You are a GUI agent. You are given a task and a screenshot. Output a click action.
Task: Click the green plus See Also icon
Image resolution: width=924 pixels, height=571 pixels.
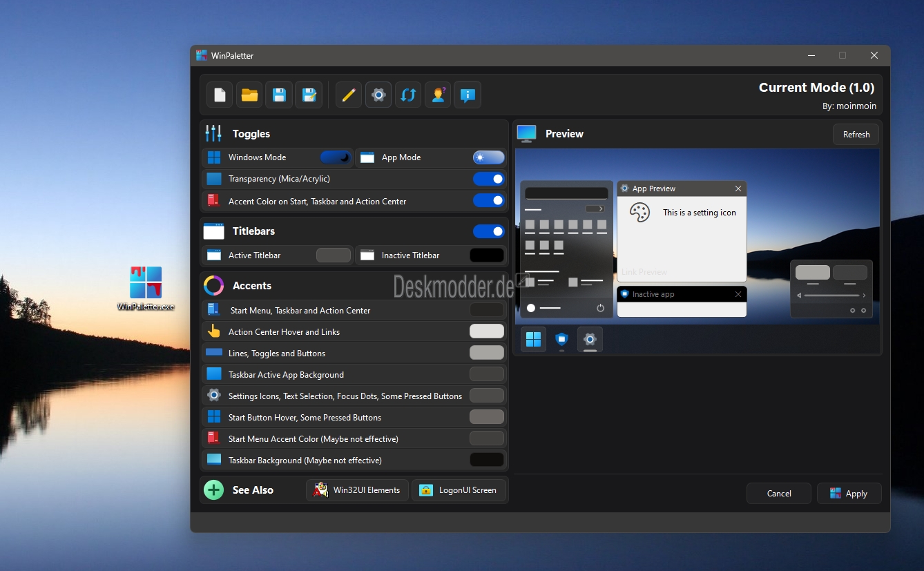(214, 490)
